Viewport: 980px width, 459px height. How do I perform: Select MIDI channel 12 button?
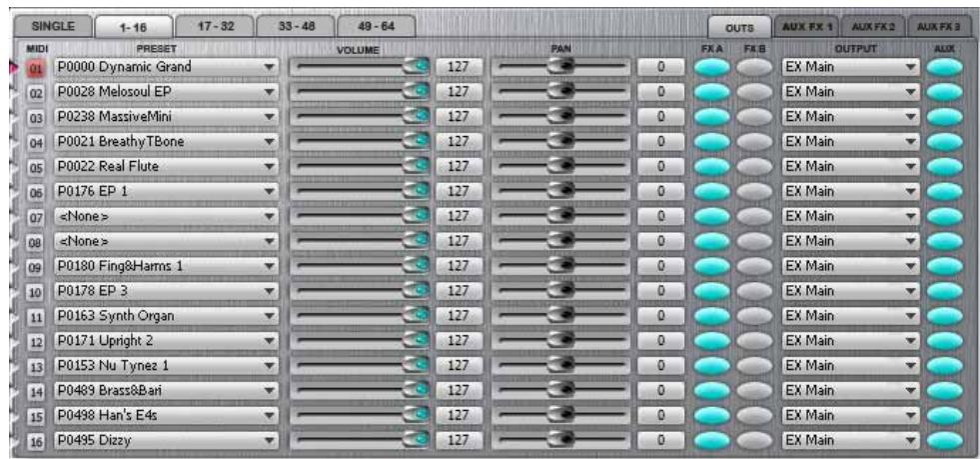click(x=36, y=341)
